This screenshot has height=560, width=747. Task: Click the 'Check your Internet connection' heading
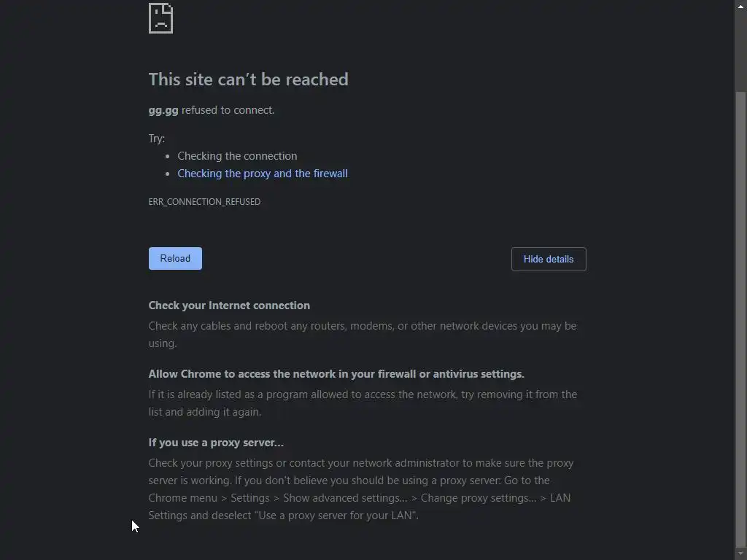pyautogui.click(x=229, y=306)
